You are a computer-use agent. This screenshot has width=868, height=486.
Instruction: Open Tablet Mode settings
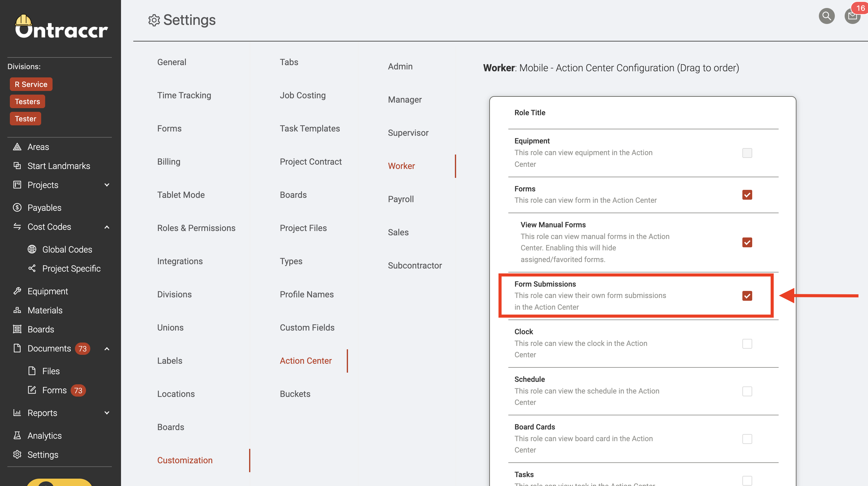181,195
